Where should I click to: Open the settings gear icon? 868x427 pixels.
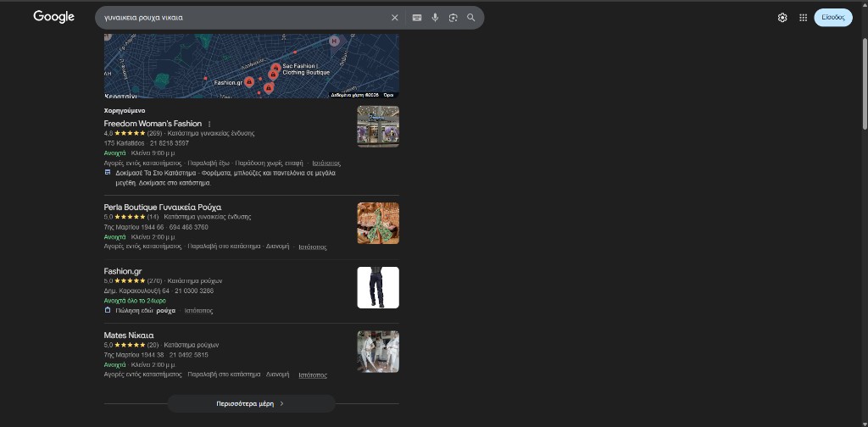(782, 18)
